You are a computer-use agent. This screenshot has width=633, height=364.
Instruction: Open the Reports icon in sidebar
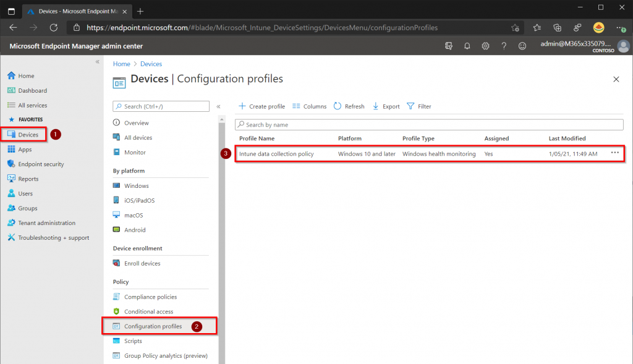[11, 179]
